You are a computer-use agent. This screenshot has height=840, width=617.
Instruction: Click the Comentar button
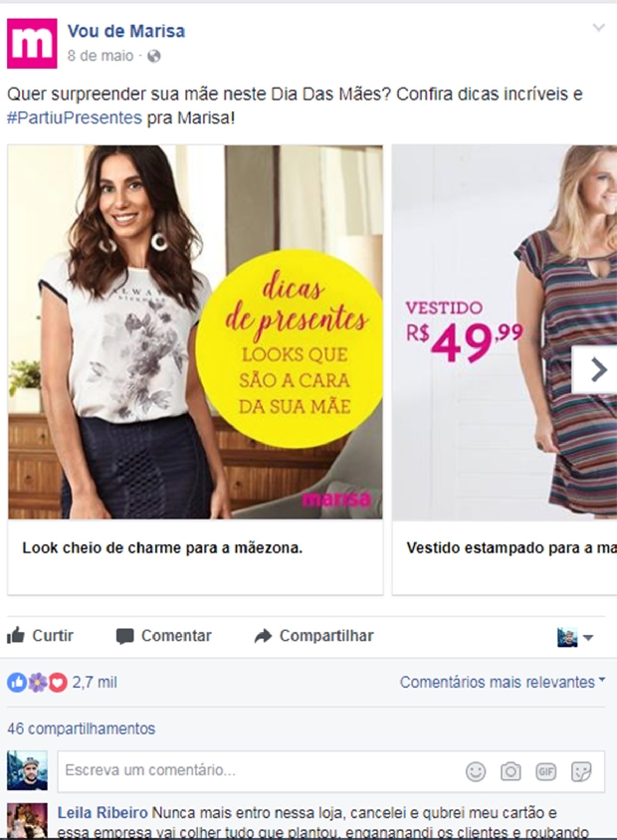[x=164, y=636]
